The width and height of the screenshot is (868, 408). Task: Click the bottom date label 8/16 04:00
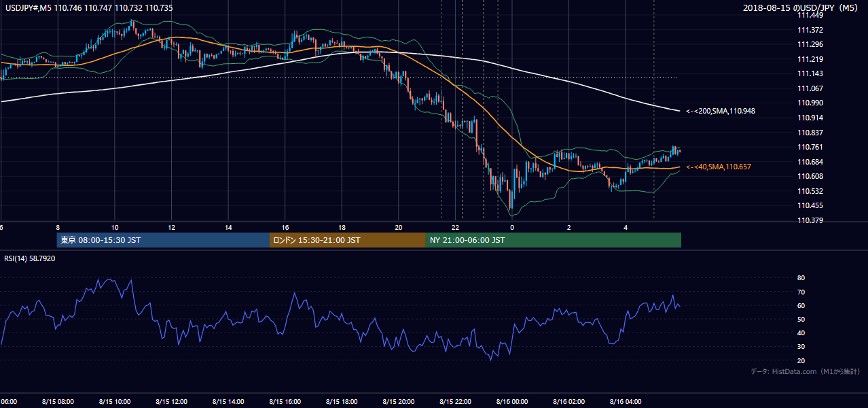click(626, 401)
